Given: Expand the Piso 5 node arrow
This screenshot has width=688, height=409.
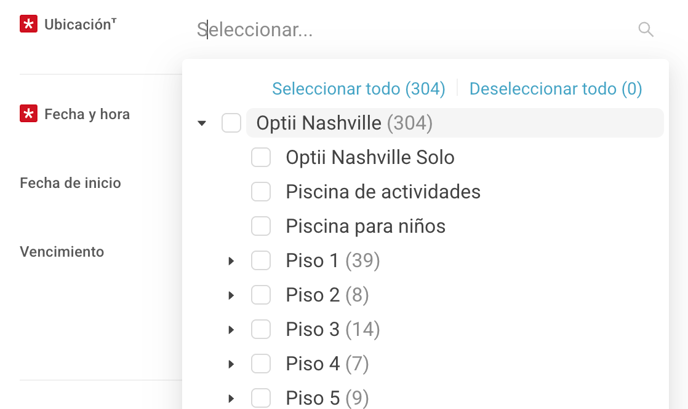Looking at the screenshot, I should pyautogui.click(x=231, y=398).
